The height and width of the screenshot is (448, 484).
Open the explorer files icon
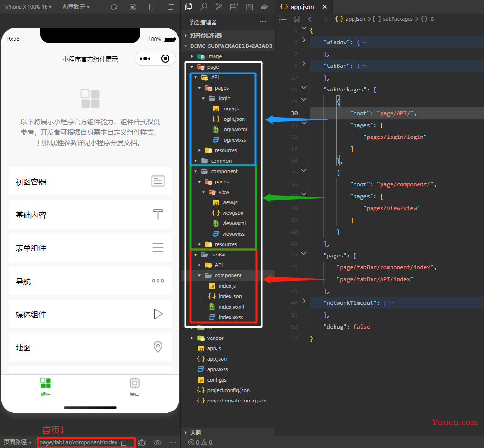tap(188, 7)
